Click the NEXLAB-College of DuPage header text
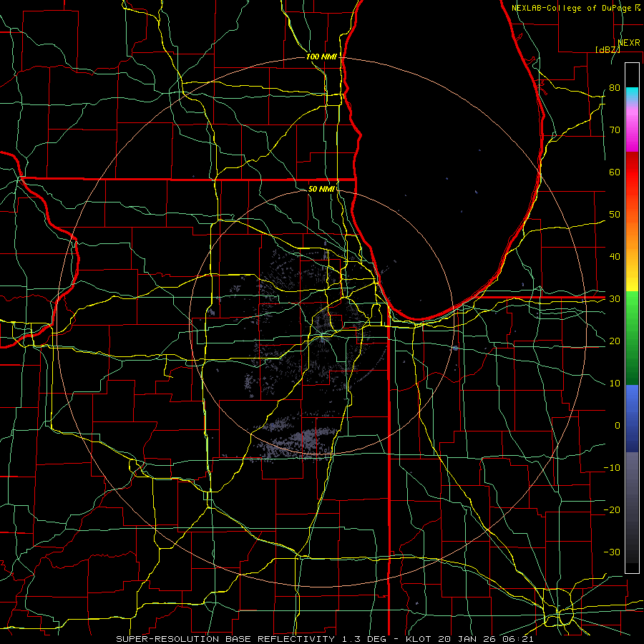 (571, 8)
